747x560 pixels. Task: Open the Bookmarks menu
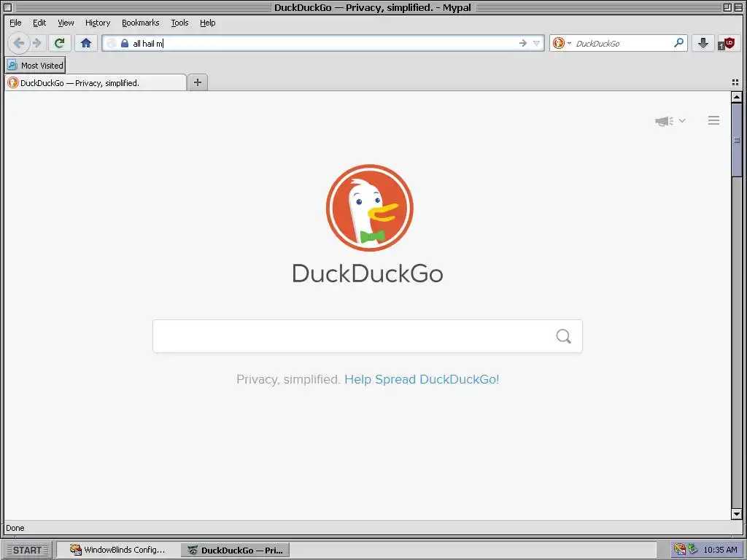(x=141, y=23)
